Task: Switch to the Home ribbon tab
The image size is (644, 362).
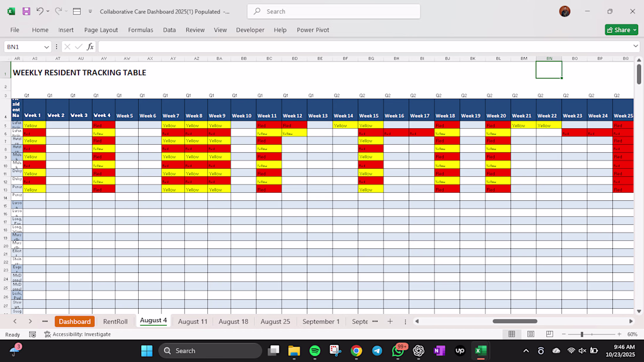Action: click(x=40, y=30)
